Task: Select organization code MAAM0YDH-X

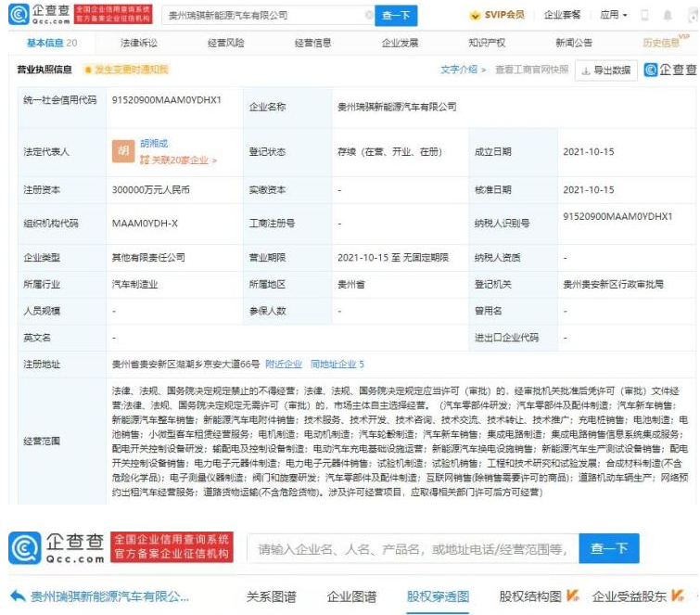Action: click(x=145, y=224)
